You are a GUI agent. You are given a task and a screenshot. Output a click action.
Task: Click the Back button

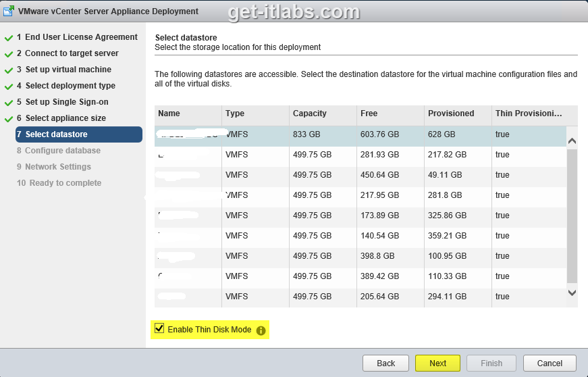(385, 363)
